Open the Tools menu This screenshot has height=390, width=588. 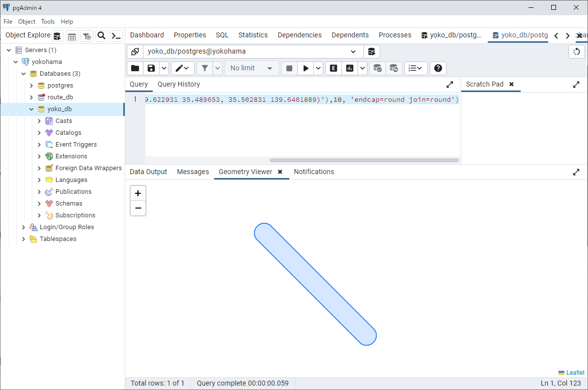click(48, 22)
